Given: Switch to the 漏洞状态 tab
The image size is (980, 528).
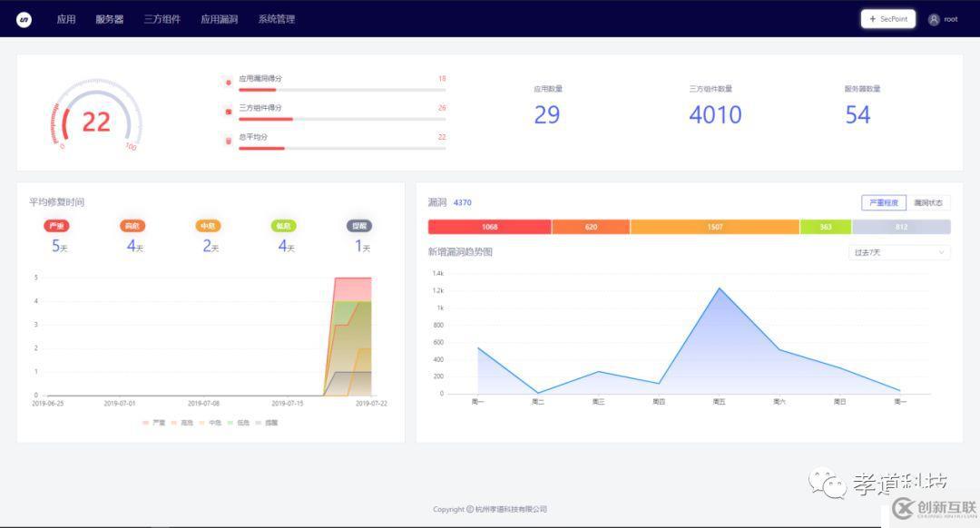Looking at the screenshot, I should (x=928, y=202).
